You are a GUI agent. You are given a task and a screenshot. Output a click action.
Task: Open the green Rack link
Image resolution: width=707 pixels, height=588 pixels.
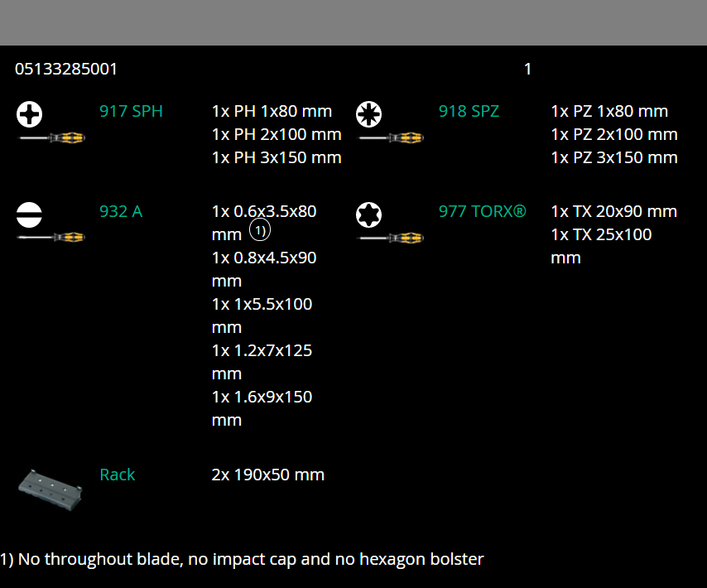point(117,475)
